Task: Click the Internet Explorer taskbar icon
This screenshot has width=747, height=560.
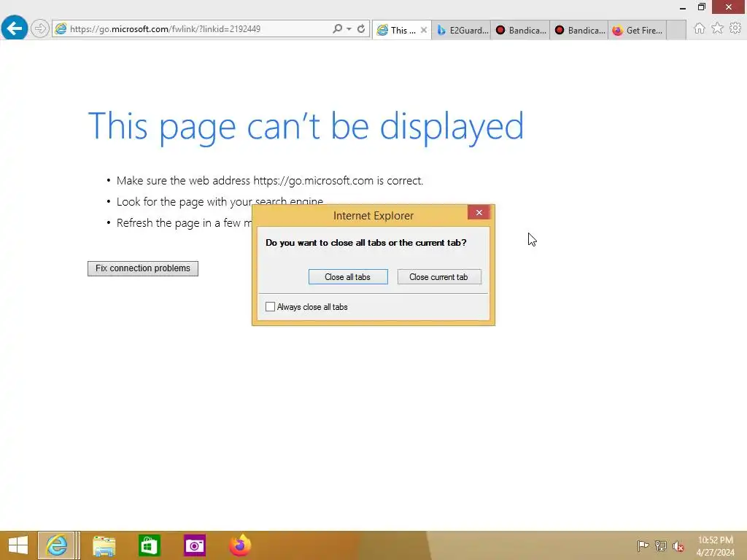Action: tap(56, 545)
